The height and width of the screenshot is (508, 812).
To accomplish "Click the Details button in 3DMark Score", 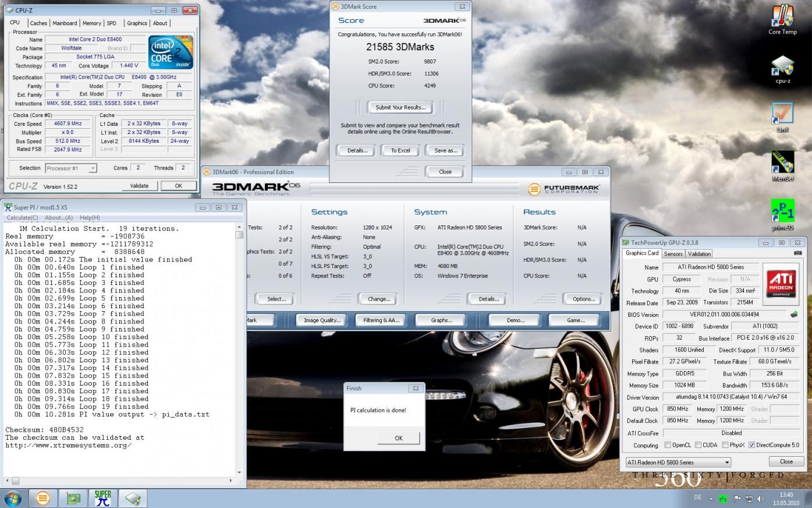I will pyautogui.click(x=357, y=150).
